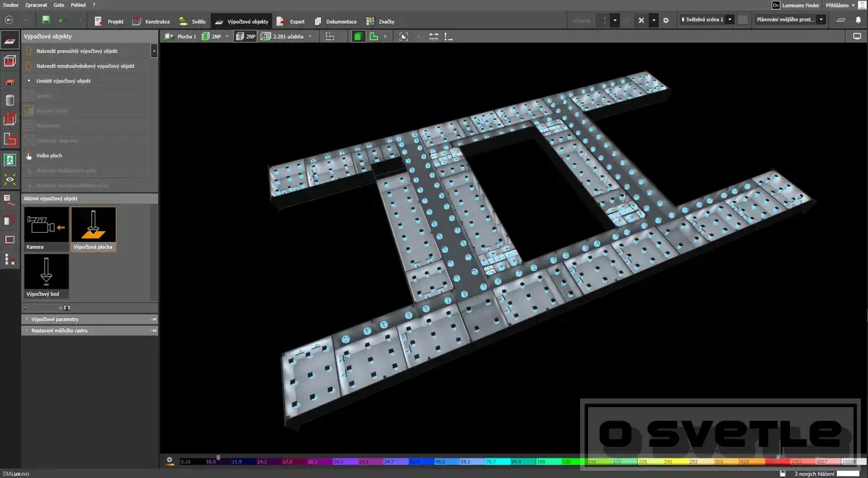Select the cylinder object tool in sidebar

(x=9, y=100)
